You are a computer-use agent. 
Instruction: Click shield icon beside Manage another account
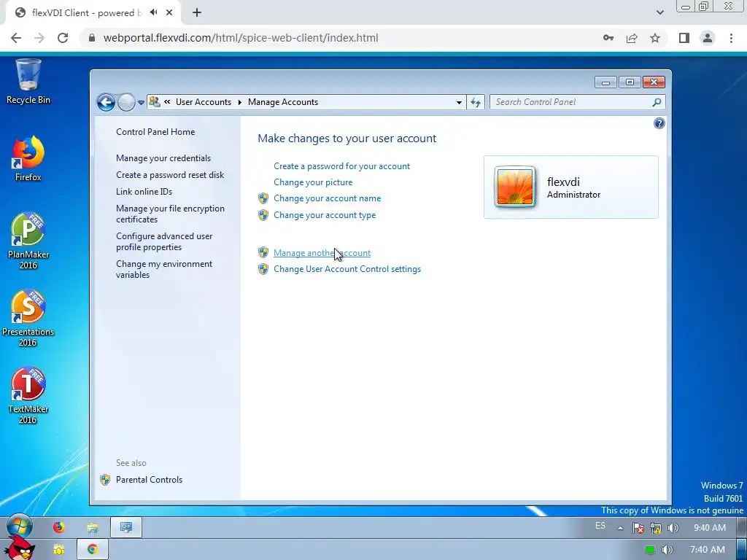263,253
